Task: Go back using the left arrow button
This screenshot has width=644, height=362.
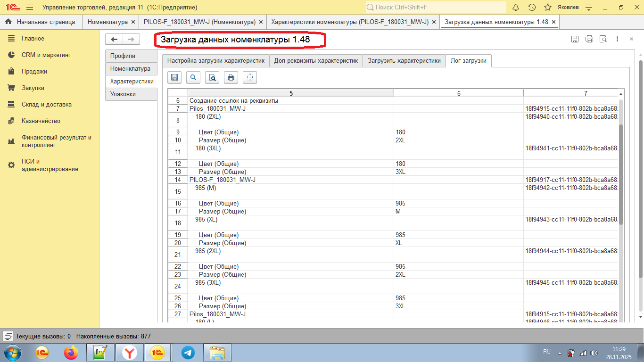Action: coord(114,40)
